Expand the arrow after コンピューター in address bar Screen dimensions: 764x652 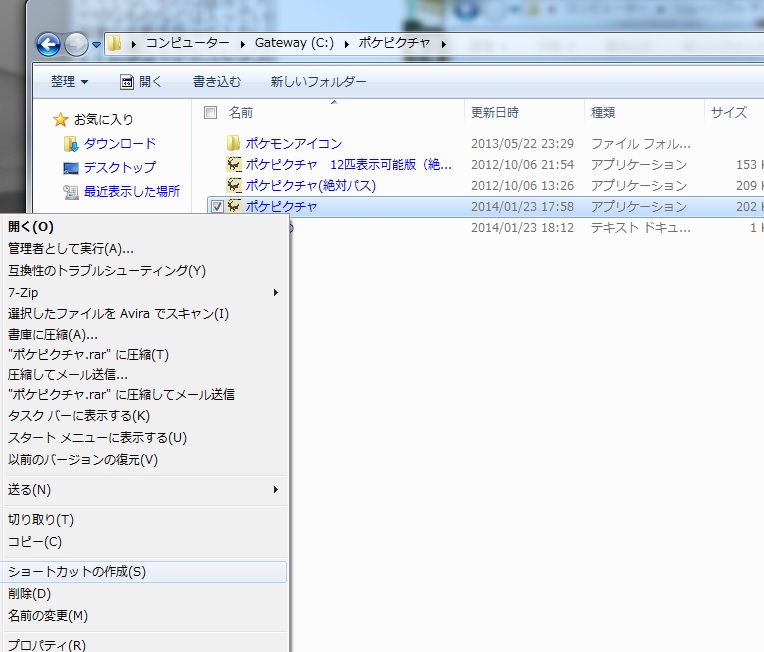(x=243, y=44)
